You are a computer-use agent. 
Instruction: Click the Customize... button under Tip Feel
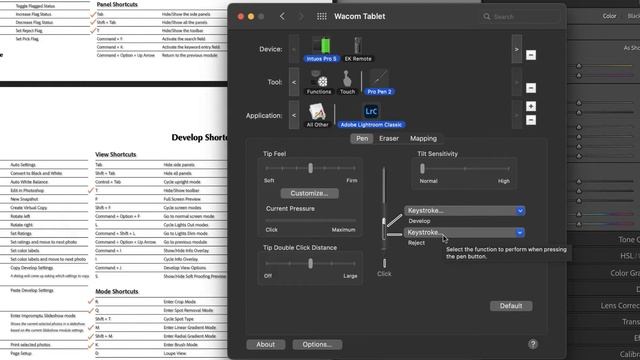(x=309, y=193)
